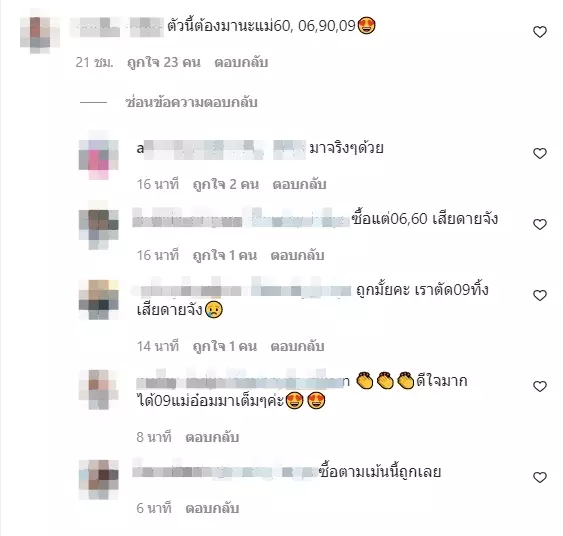Open the pink avatar of first reply
563x536 pixels.
[98, 155]
